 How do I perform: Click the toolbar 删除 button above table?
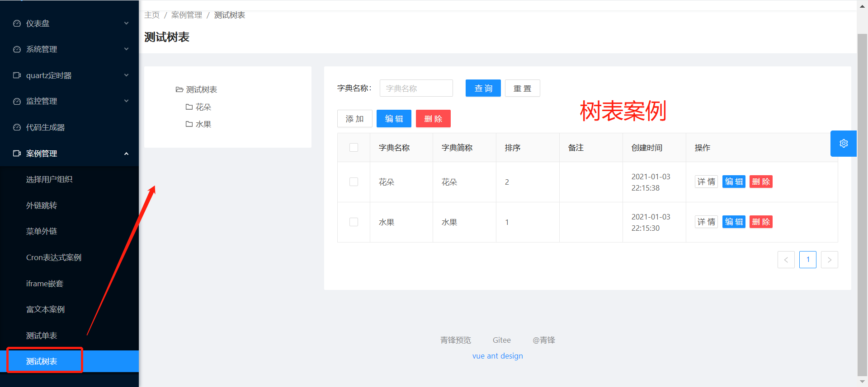click(433, 119)
